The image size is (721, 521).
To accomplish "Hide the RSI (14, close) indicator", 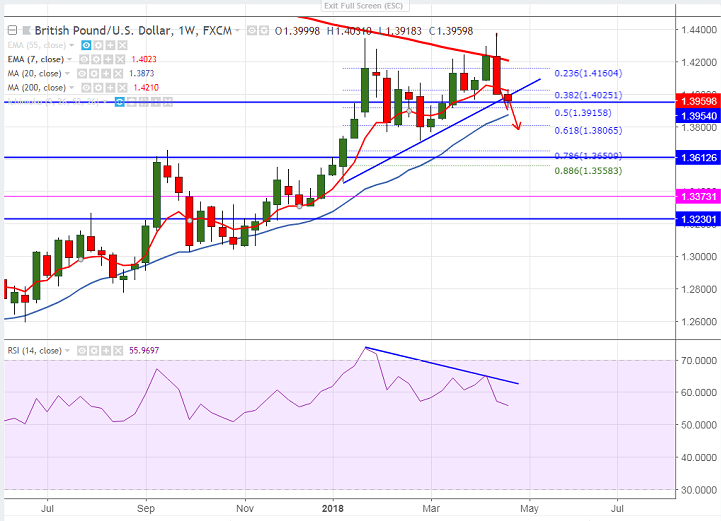I will point(82,351).
